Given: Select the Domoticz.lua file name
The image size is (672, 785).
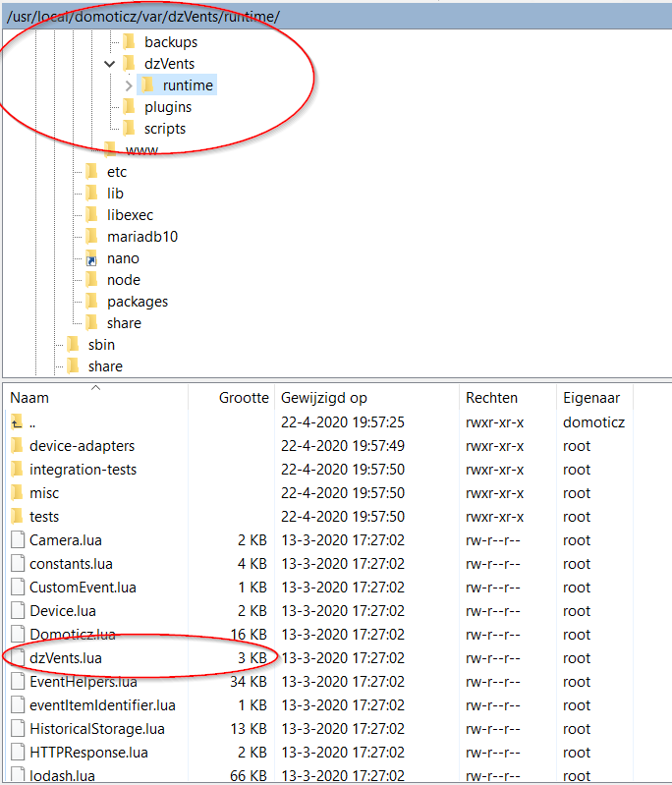Looking at the screenshot, I should [73, 635].
